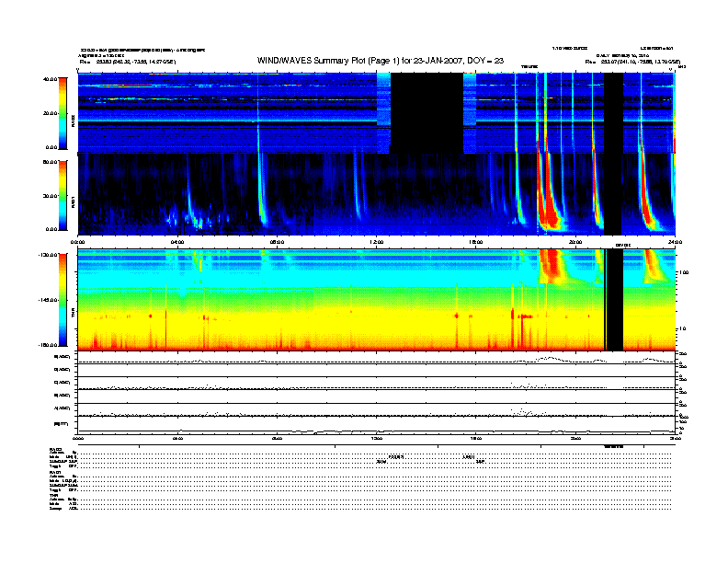The width and height of the screenshot is (728, 563).
Task: Click the 08:00 tick label below RAD1 spectrogram
Action: tap(277, 242)
